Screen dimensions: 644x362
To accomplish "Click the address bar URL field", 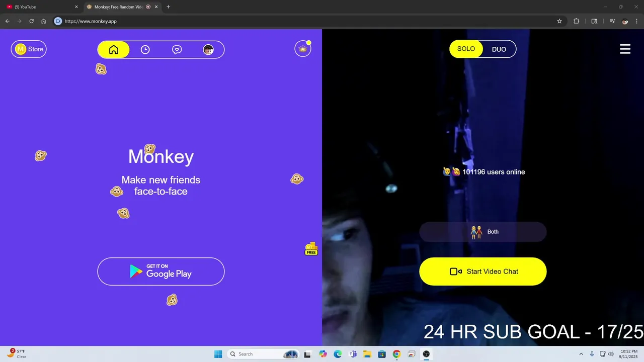I will [x=307, y=21].
